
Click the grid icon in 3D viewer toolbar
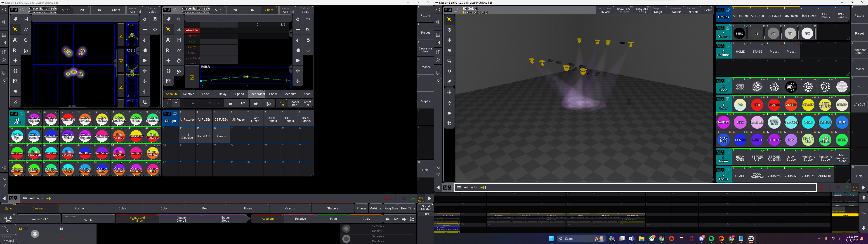[449, 124]
